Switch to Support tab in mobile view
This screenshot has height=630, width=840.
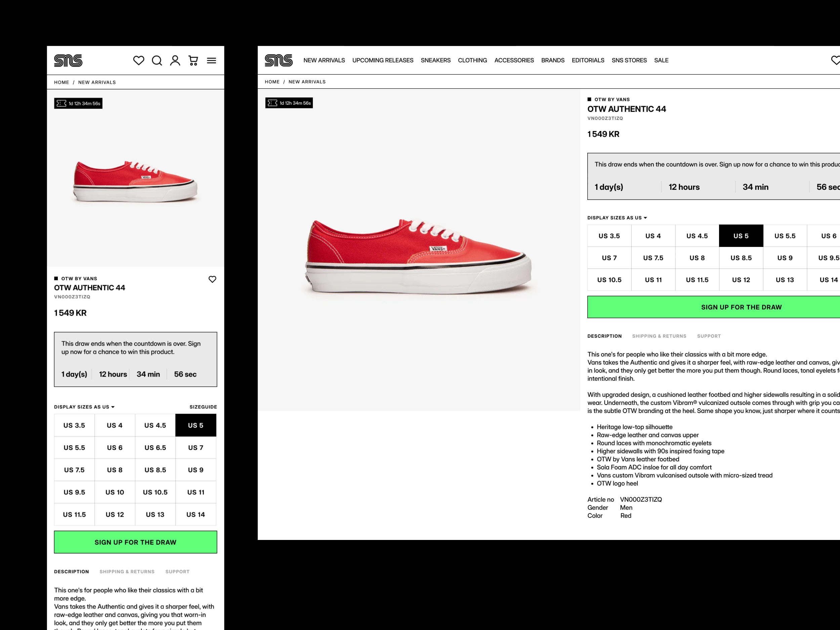tap(177, 572)
